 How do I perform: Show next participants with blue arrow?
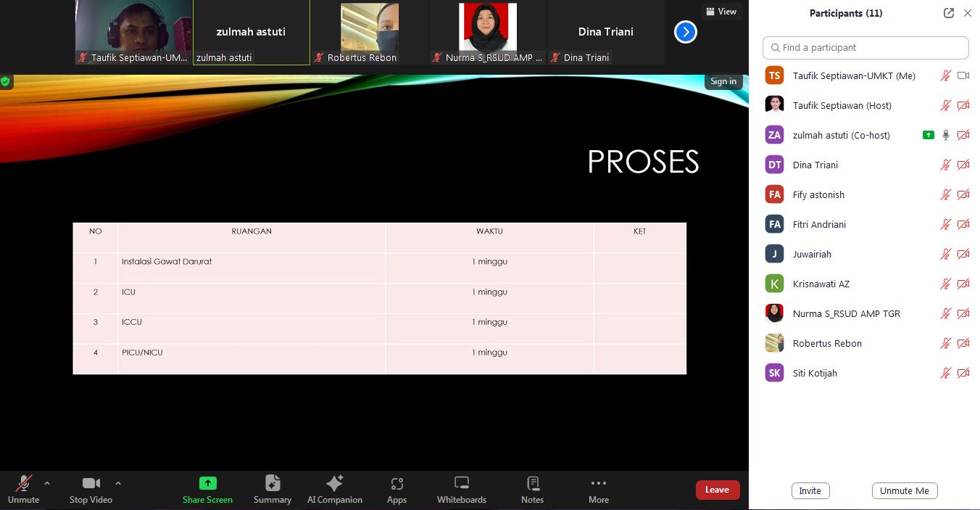(685, 32)
